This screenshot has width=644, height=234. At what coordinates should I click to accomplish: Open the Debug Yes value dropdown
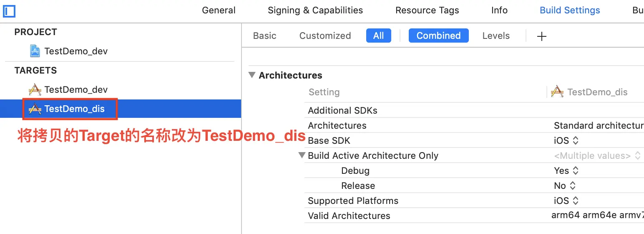566,170
